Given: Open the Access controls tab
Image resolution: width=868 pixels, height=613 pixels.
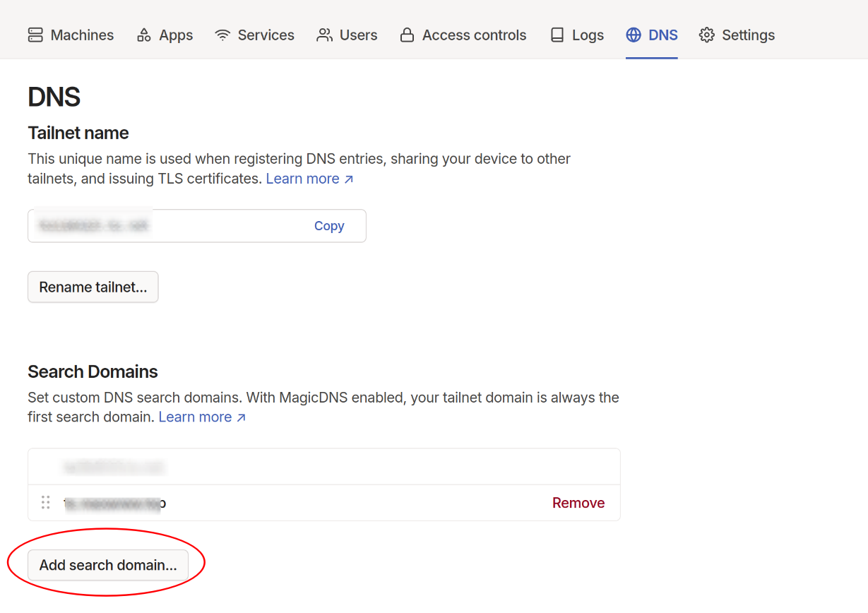Looking at the screenshot, I should point(463,35).
